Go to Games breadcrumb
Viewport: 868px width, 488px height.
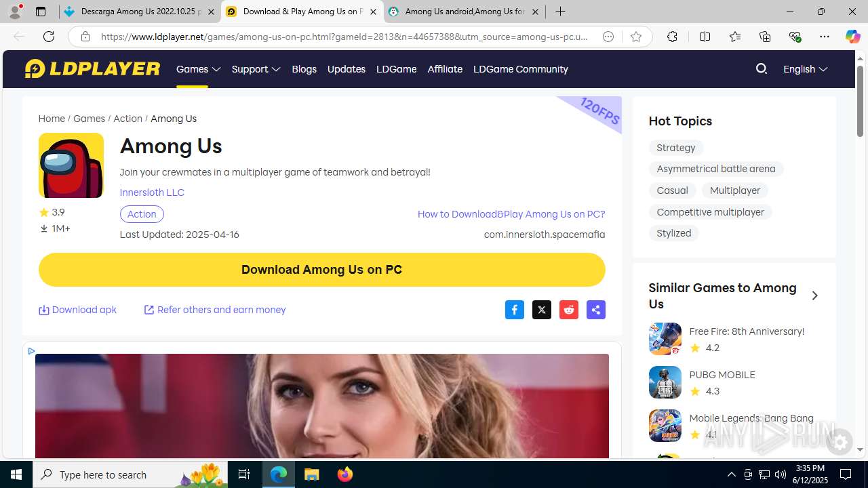pos(89,119)
